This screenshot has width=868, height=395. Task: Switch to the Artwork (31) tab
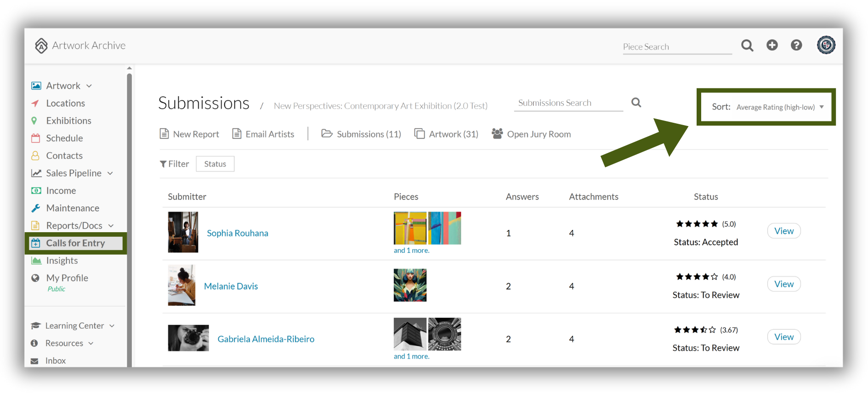pos(446,134)
